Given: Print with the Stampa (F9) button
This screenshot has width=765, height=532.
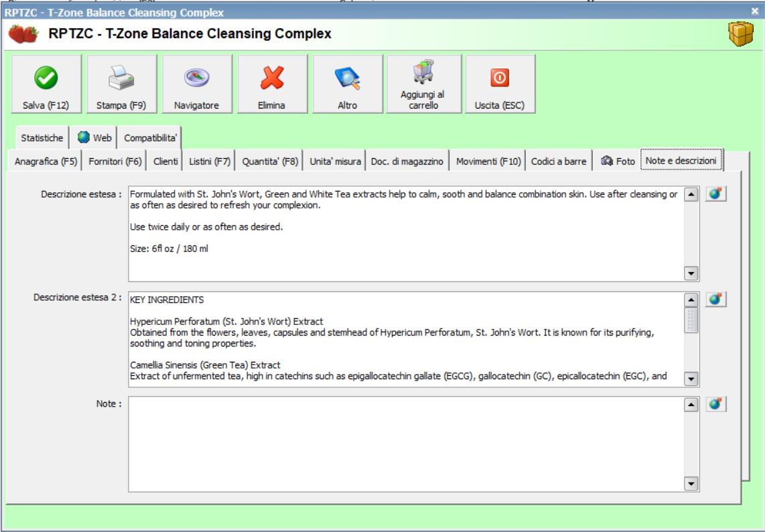Looking at the screenshot, I should click(121, 84).
